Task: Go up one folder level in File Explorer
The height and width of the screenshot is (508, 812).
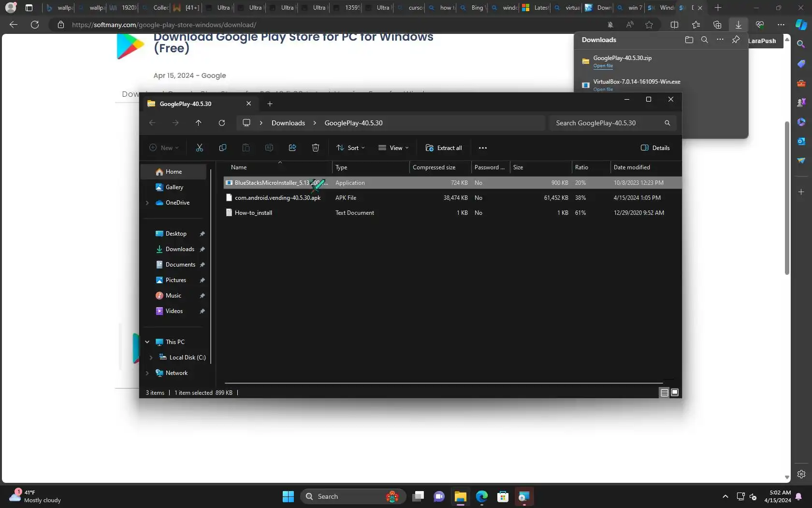Action: point(199,123)
